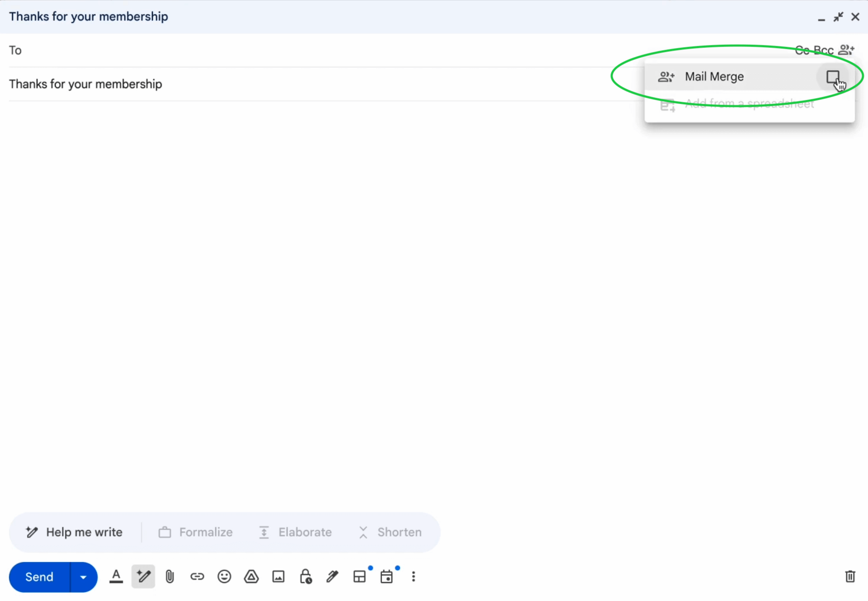Apply the Formalize suggestion
This screenshot has height=601, width=868.
pos(196,532)
